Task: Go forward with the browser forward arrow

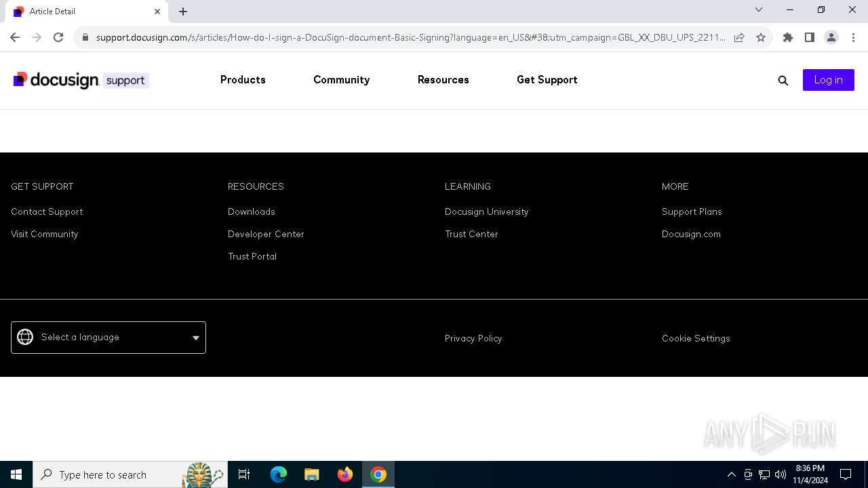Action: point(37,37)
